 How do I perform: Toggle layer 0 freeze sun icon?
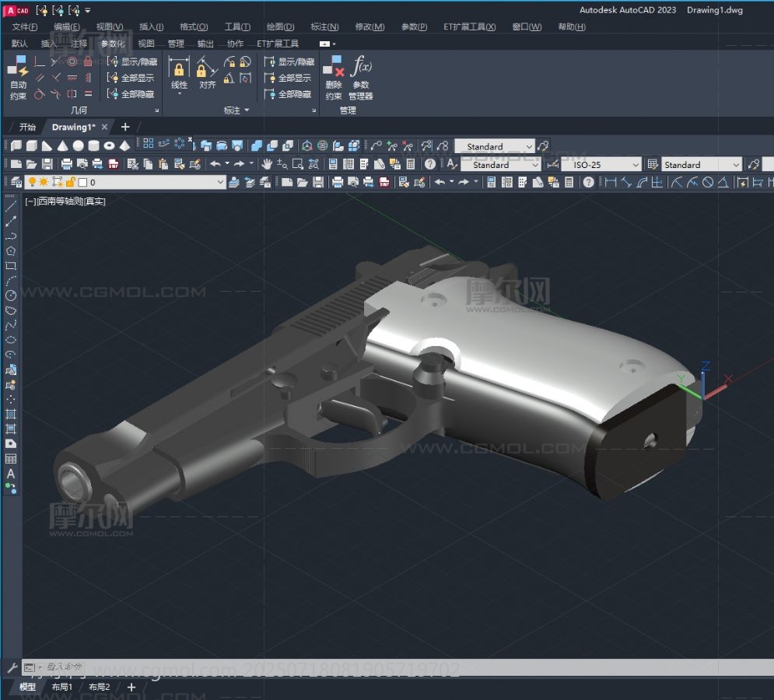[x=44, y=182]
